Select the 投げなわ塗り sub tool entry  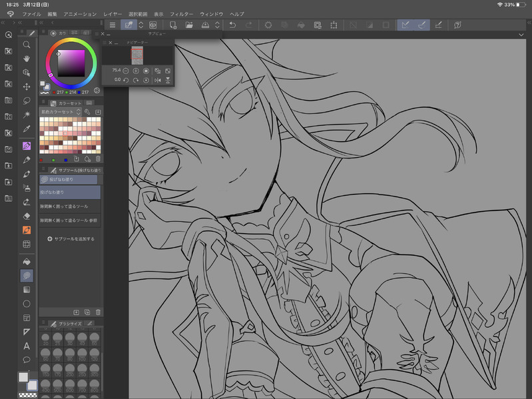pyautogui.click(x=69, y=192)
